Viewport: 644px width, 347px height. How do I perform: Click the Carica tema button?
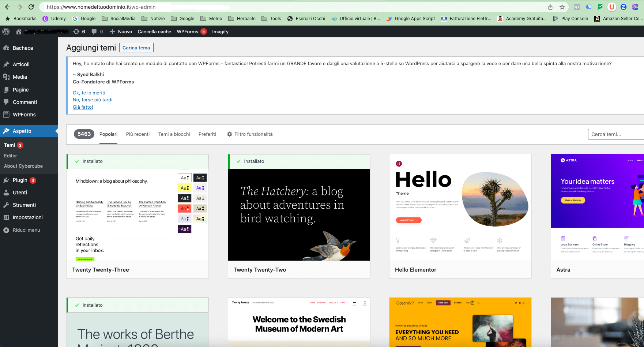click(136, 48)
